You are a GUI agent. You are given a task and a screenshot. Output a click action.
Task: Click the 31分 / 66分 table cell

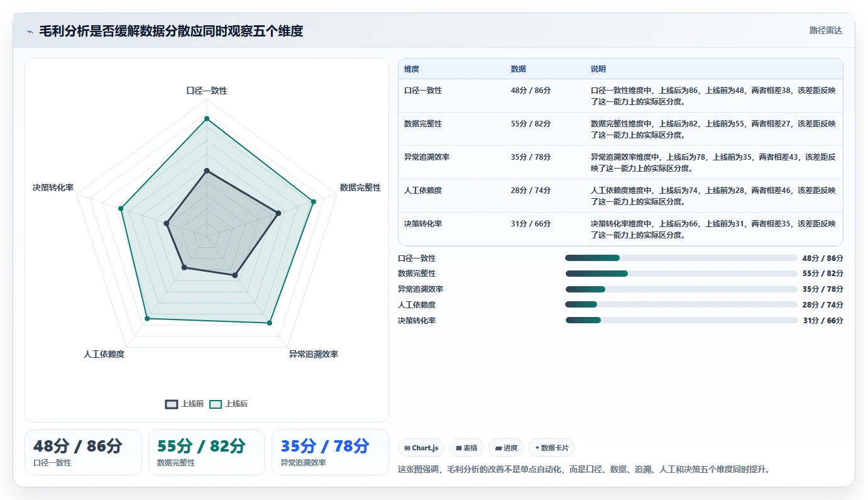click(530, 224)
